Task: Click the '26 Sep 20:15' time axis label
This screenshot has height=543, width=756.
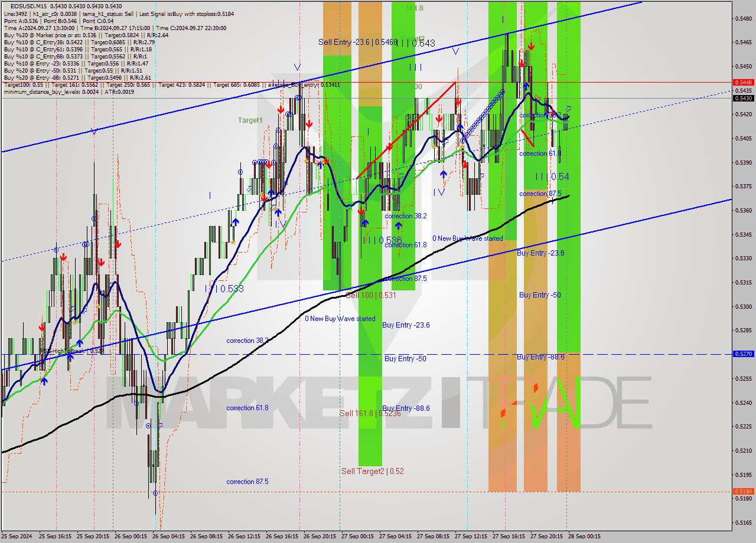Action: (x=320, y=537)
